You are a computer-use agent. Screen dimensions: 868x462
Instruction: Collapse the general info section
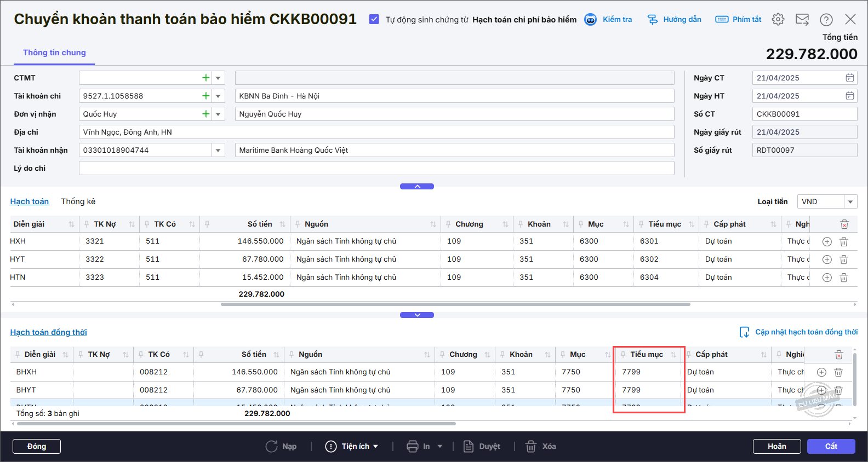(417, 187)
